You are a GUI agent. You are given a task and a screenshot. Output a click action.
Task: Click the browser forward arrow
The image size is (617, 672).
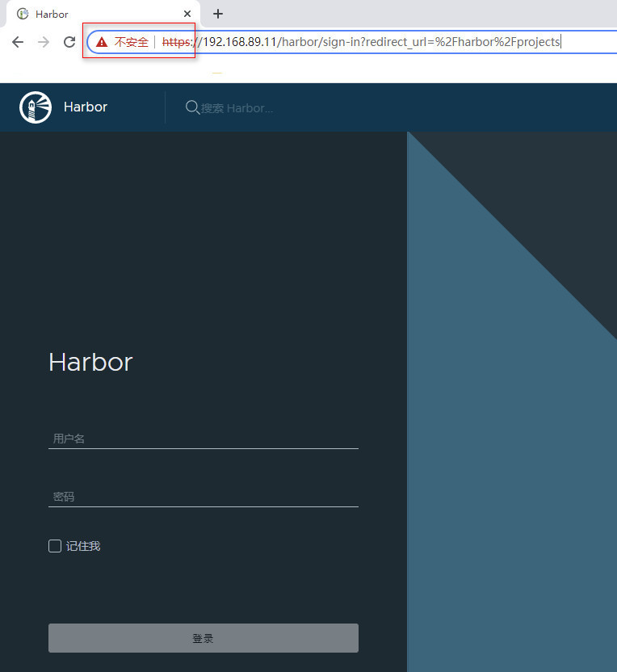pos(44,42)
